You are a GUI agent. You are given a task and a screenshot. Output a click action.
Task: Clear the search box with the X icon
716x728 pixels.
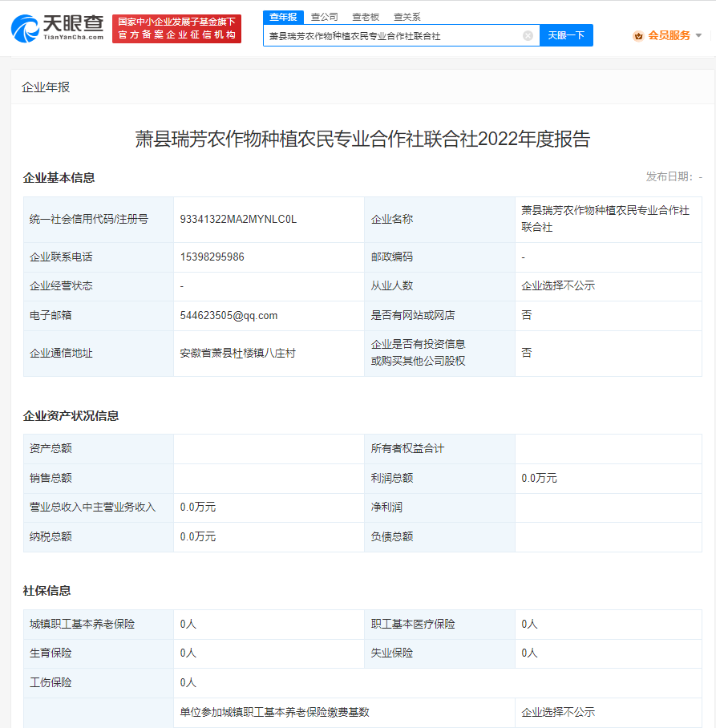[x=528, y=36]
